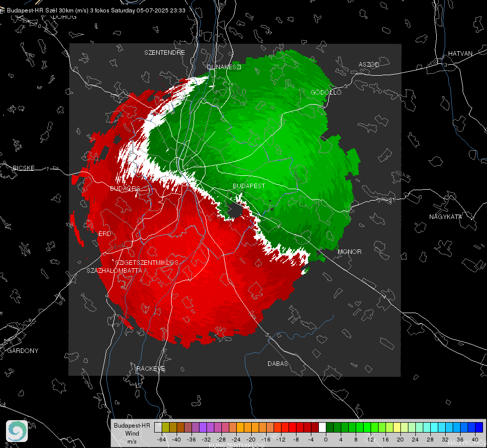Image resolution: width=487 pixels, height=448 pixels.
Task: Click the BICSKE map label
Action: (23, 168)
